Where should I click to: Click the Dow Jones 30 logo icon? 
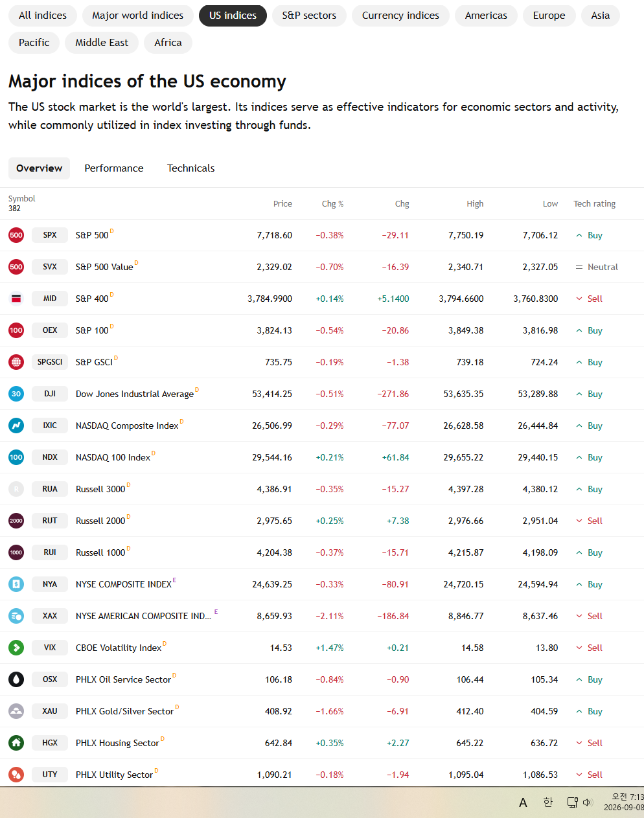pos(16,394)
